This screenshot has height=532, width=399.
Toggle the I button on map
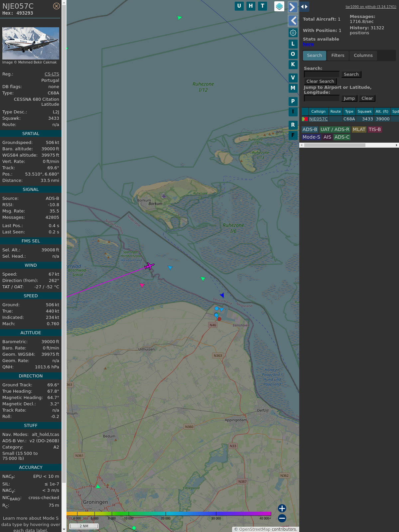[x=293, y=111]
